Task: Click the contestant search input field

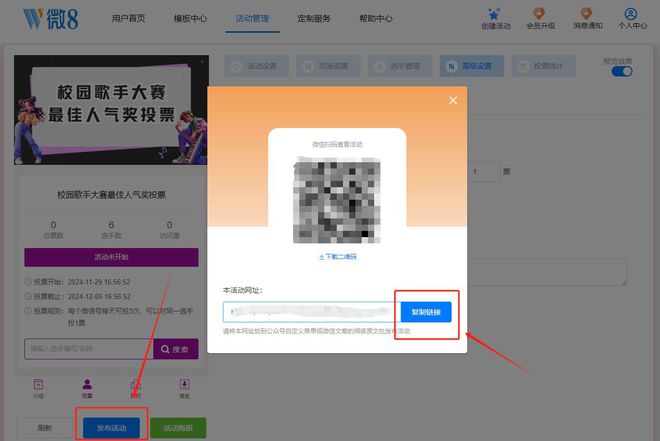Action: [89, 349]
